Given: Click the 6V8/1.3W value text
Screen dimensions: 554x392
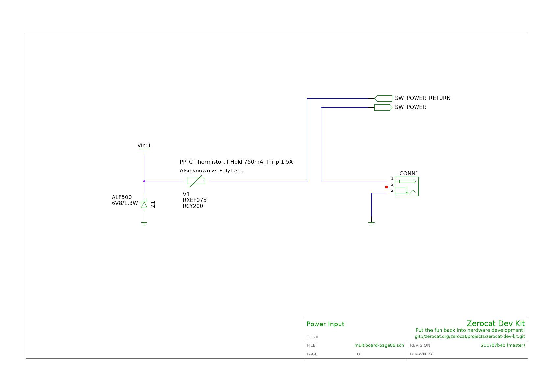Looking at the screenshot, I should click(x=125, y=203).
